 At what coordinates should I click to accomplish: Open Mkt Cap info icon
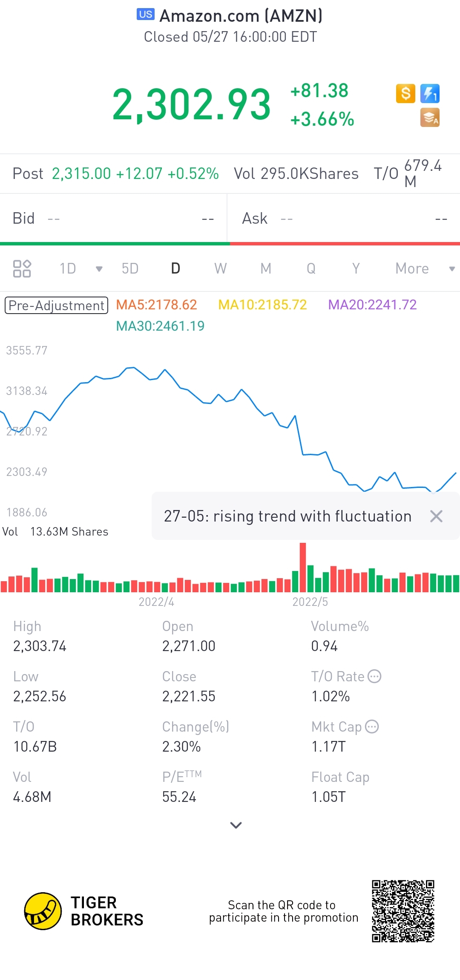pyautogui.click(x=372, y=726)
